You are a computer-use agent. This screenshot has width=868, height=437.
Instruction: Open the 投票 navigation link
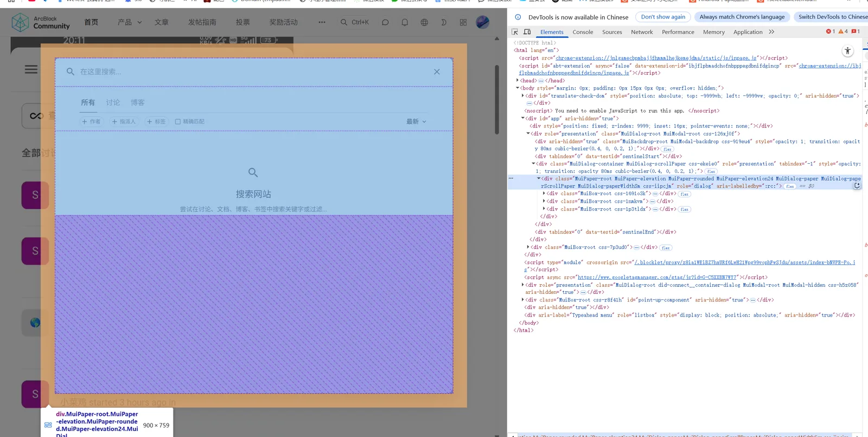click(243, 22)
